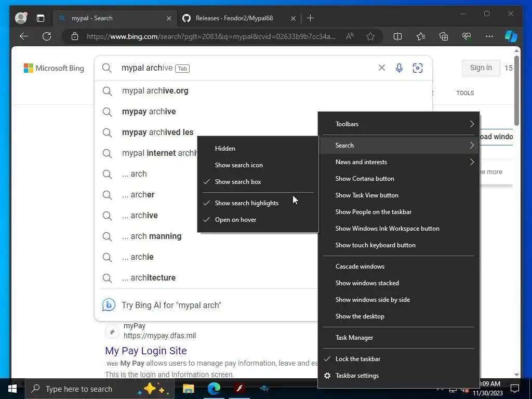532x399 pixels.
Task: Toggle Show Task View button
Action: coord(398,195)
